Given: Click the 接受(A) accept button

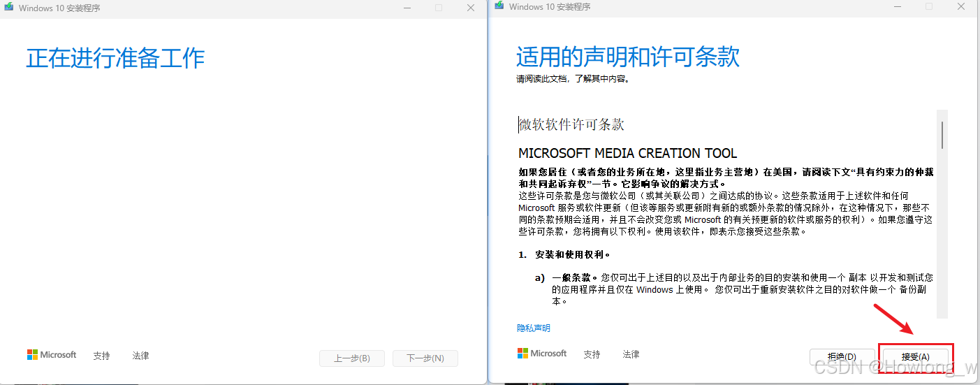Looking at the screenshot, I should [x=915, y=357].
